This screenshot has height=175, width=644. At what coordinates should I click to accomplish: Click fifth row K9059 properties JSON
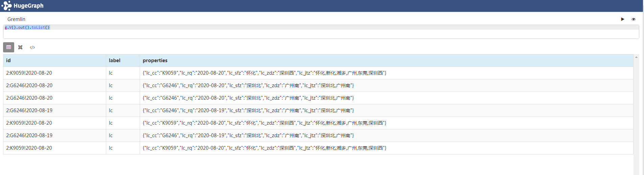(264, 123)
